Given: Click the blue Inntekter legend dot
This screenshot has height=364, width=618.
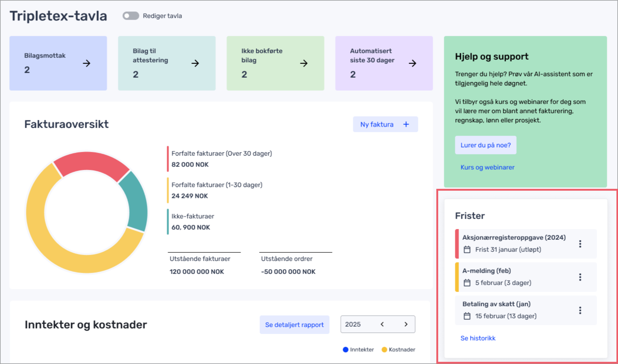Looking at the screenshot, I should coord(346,349).
